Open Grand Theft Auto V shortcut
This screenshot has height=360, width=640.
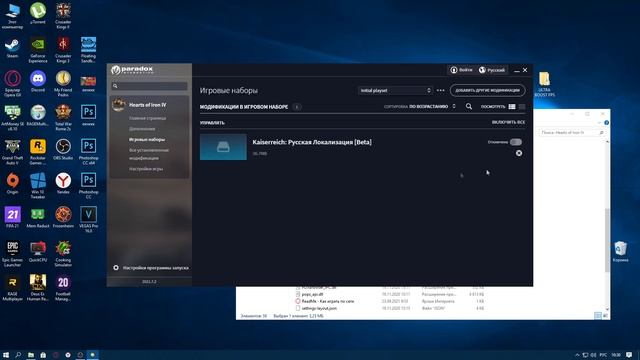12,151
